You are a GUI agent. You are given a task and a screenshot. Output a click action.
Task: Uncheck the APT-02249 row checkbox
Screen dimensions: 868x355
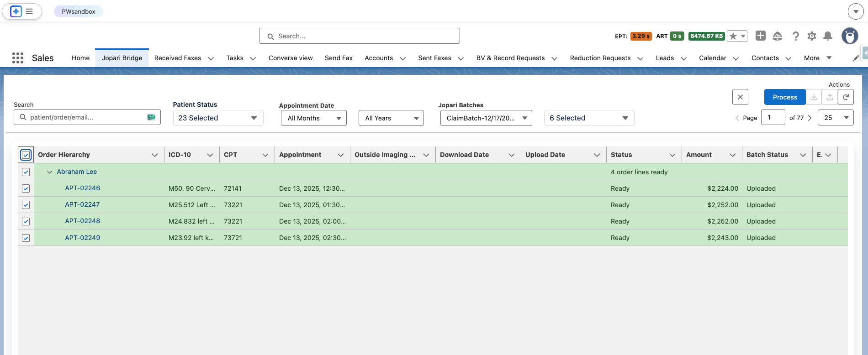pos(26,238)
